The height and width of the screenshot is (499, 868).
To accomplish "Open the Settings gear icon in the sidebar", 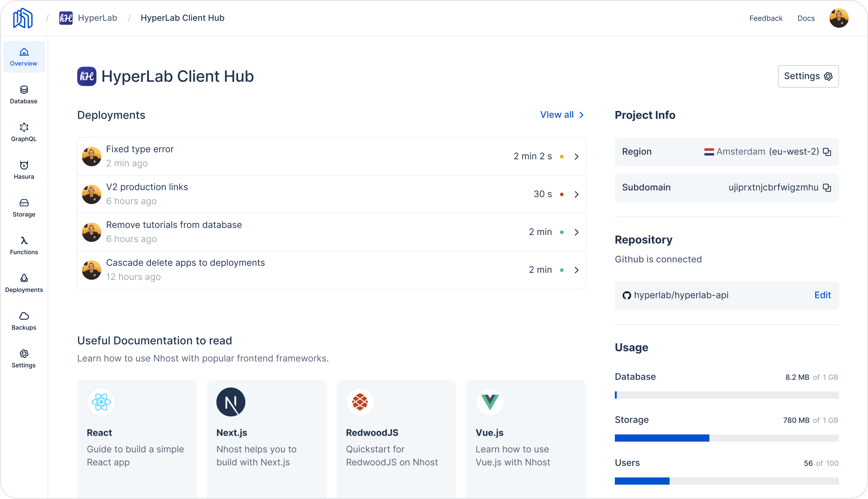I will [24, 354].
